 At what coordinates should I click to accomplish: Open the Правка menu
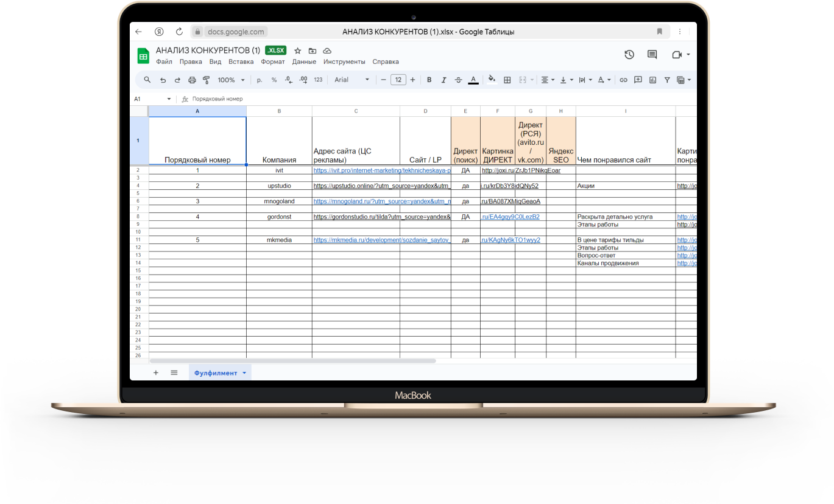pos(191,61)
